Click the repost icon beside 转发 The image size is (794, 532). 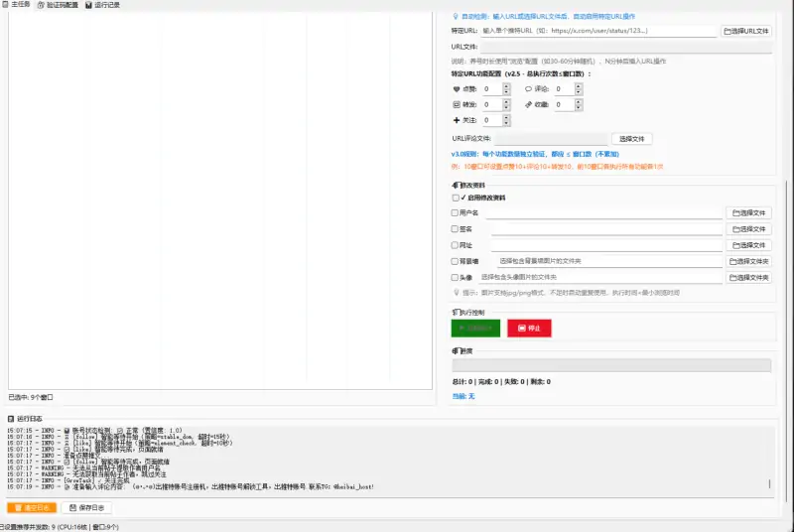[x=457, y=104]
